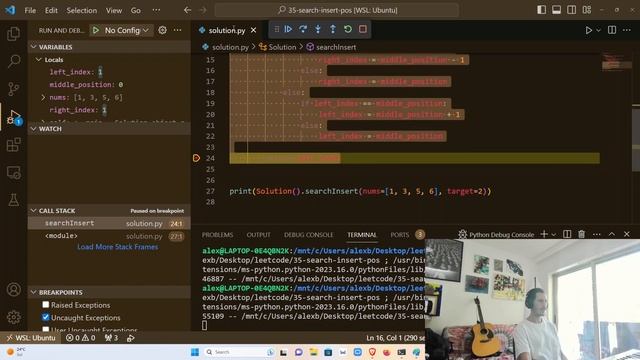Toggle primary side bar layout icon

coord(542,10)
